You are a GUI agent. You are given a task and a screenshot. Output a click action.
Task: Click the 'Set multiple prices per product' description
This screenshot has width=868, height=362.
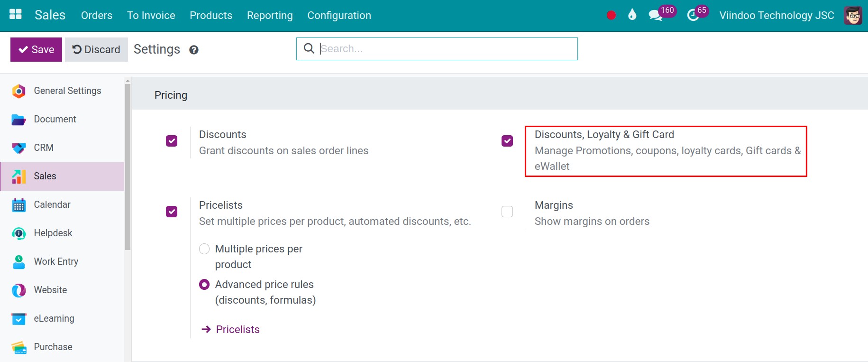tap(335, 221)
